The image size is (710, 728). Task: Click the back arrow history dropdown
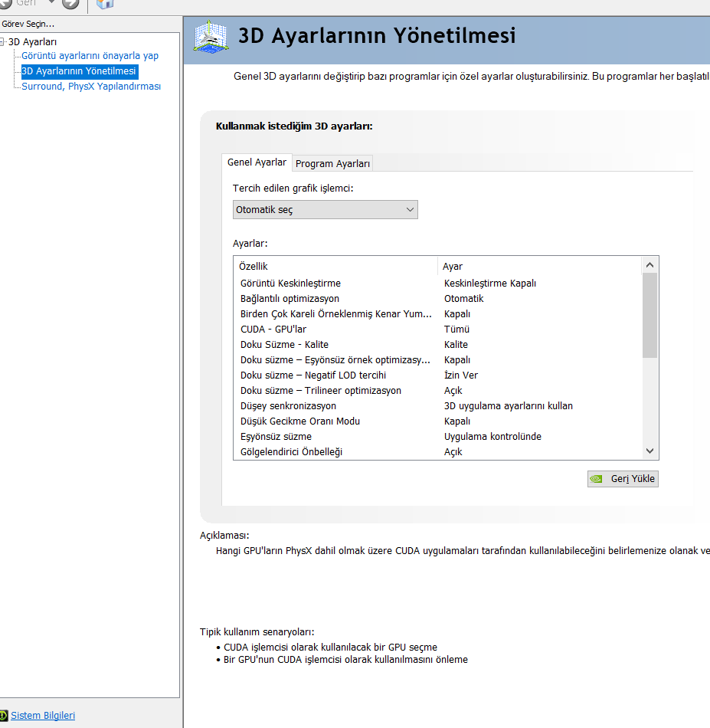(x=51, y=2)
